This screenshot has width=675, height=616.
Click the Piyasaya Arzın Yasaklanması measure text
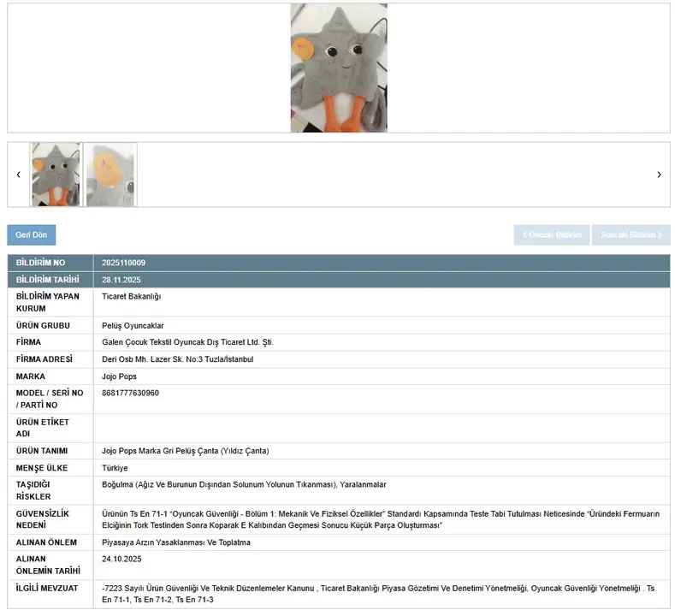click(x=175, y=542)
